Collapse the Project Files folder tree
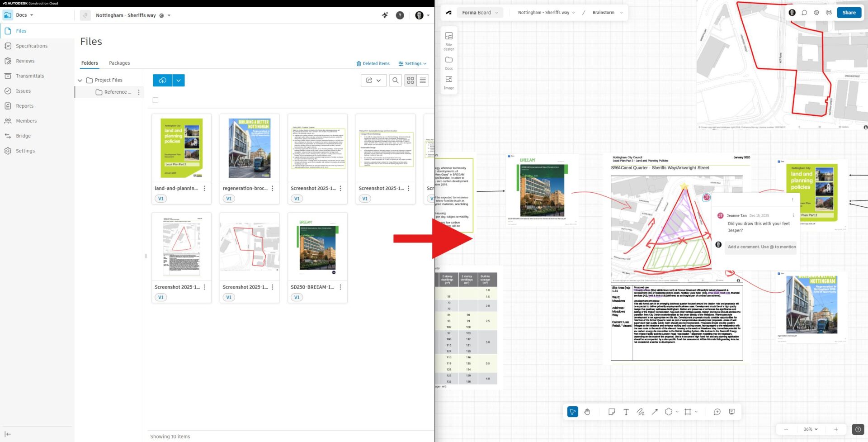 [x=80, y=81]
